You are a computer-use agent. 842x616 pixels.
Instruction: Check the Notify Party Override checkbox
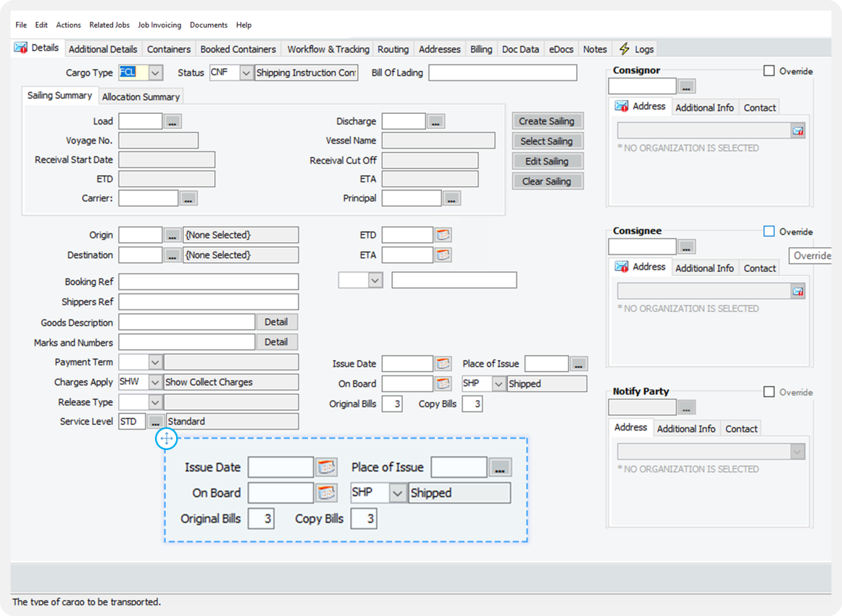(769, 392)
